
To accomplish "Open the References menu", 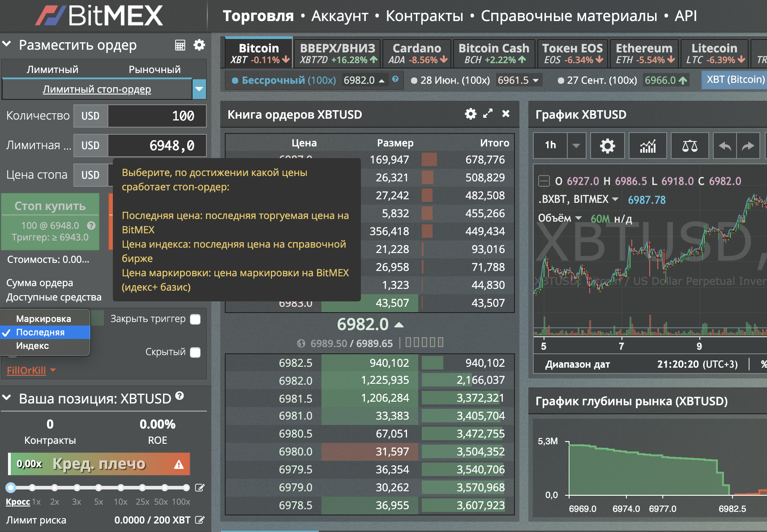I will 569,16.
